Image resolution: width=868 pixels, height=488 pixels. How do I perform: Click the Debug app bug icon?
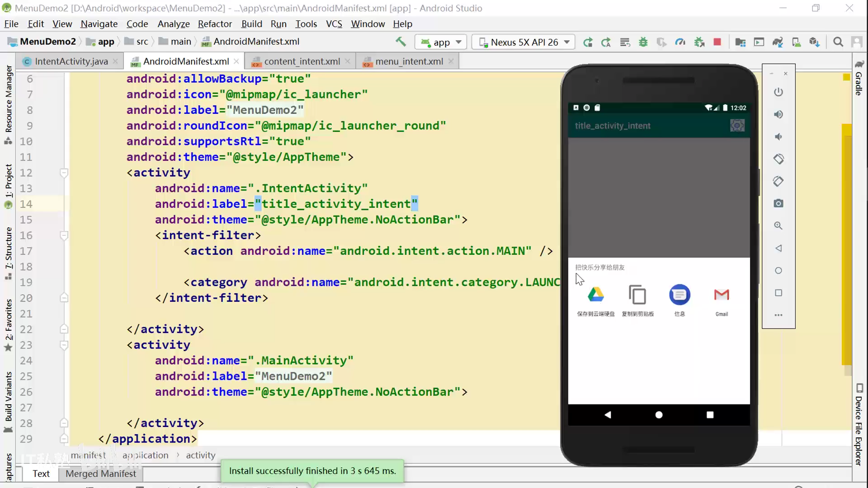(643, 42)
